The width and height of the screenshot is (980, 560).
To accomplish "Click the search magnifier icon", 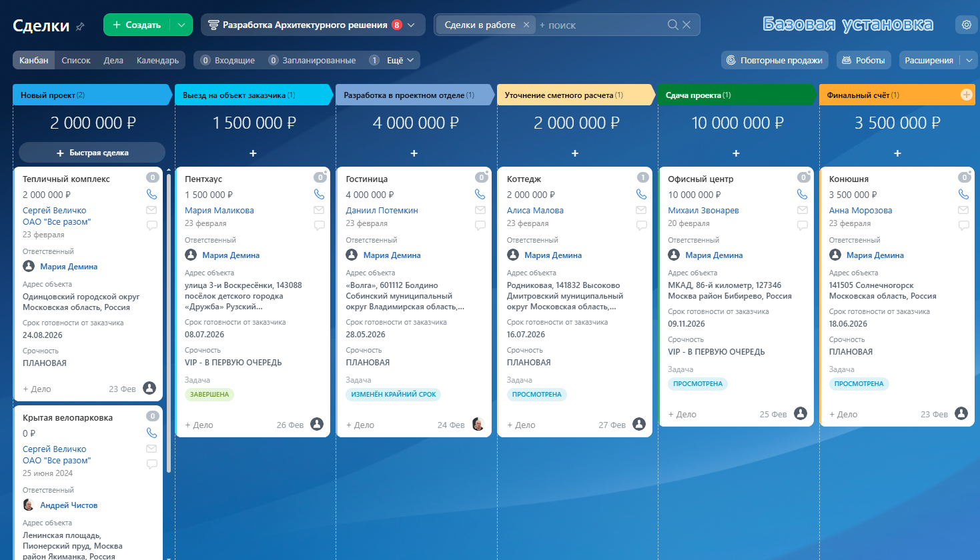I will click(673, 25).
